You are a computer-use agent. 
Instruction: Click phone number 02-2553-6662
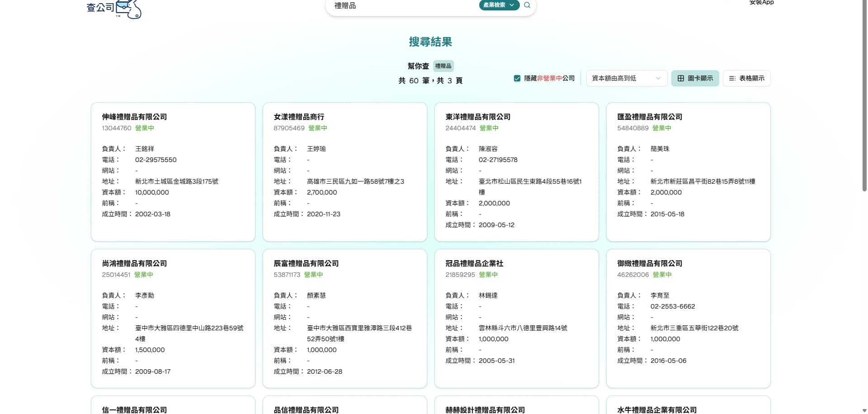673,306
